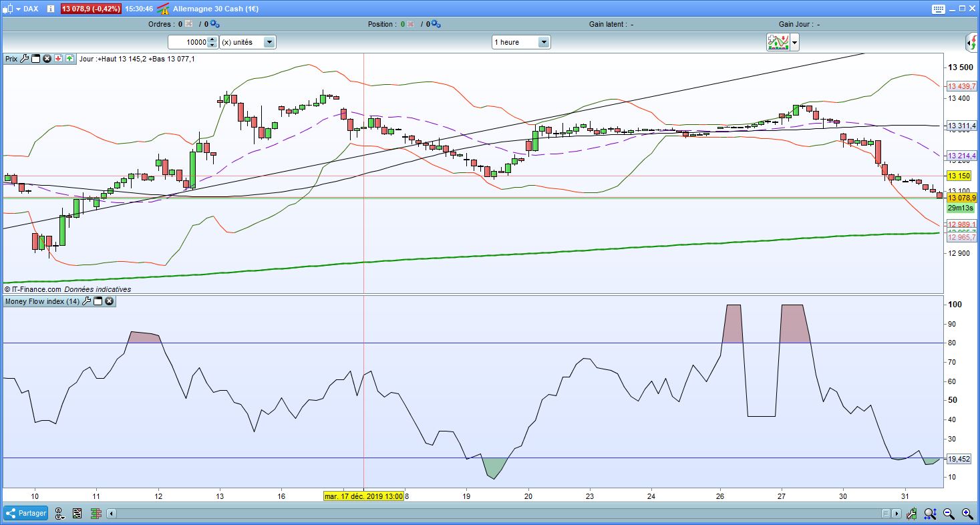Image resolution: width=980 pixels, height=525 pixels.
Task: Click the scrollbar grip handle
Action: pyautogui.click(x=886, y=514)
